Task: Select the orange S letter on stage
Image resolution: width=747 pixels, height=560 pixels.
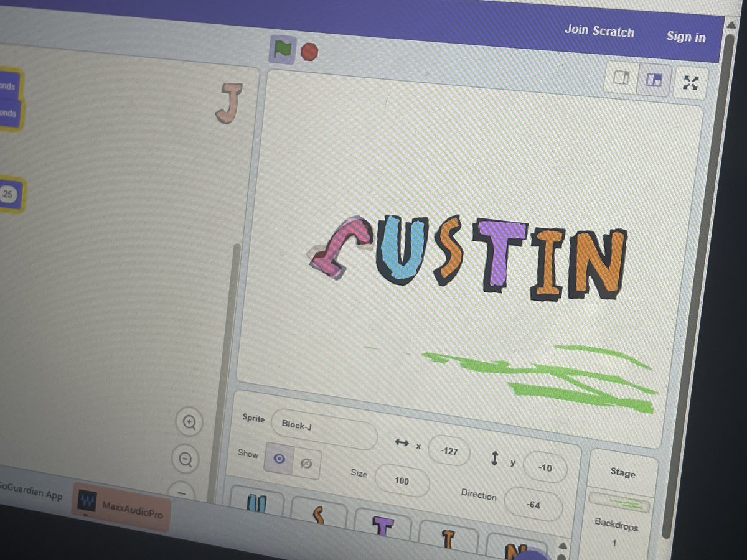Action: [x=448, y=250]
